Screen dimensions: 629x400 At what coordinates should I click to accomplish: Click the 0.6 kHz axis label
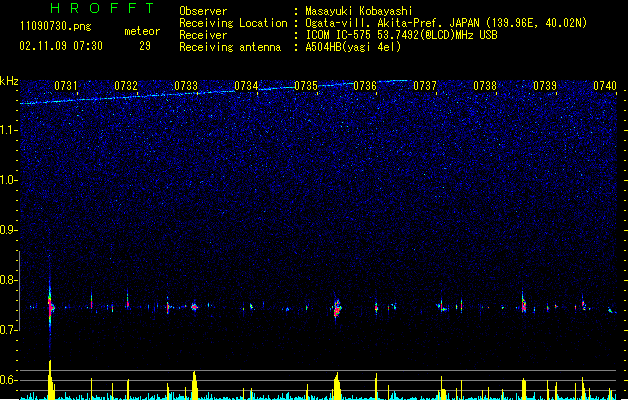[x=9, y=380]
